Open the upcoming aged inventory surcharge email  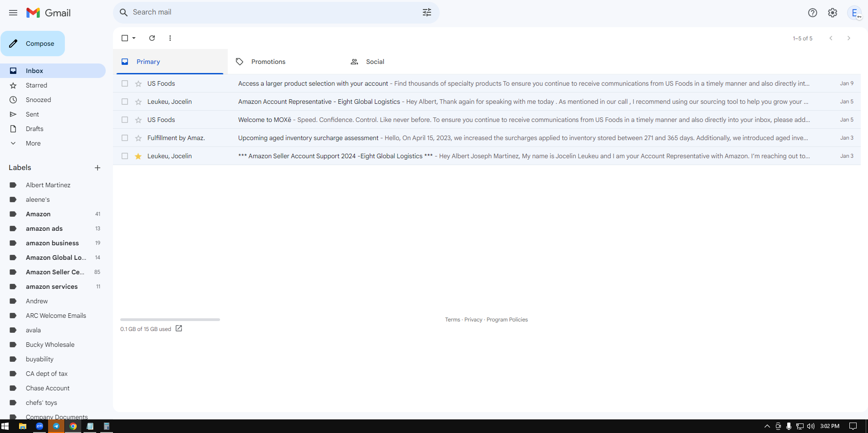tap(487, 138)
